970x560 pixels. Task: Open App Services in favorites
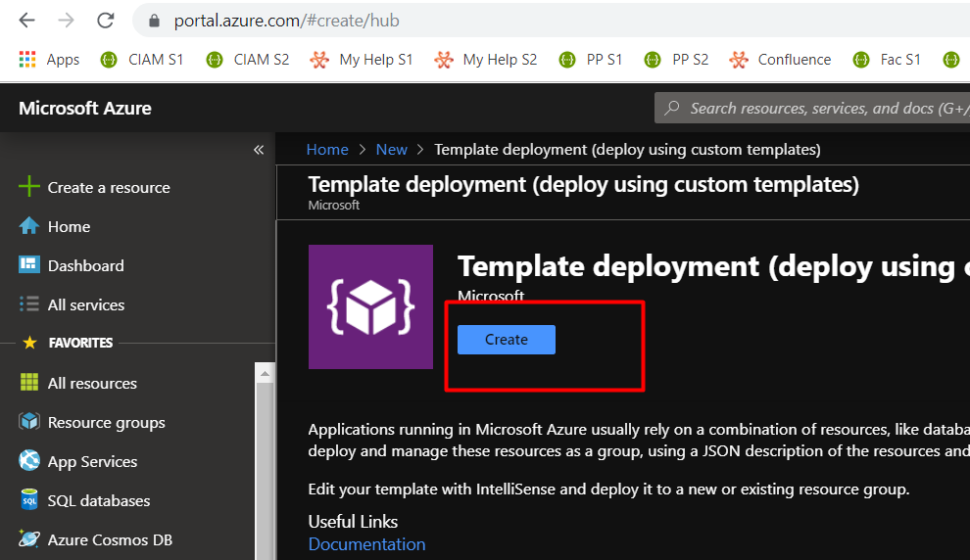92,462
